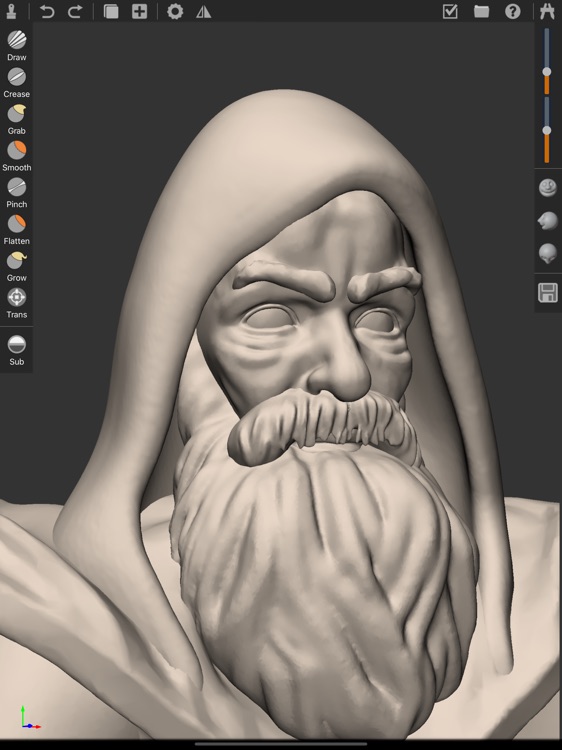
Task: Undo the last sculpt stroke
Action: pos(47,11)
